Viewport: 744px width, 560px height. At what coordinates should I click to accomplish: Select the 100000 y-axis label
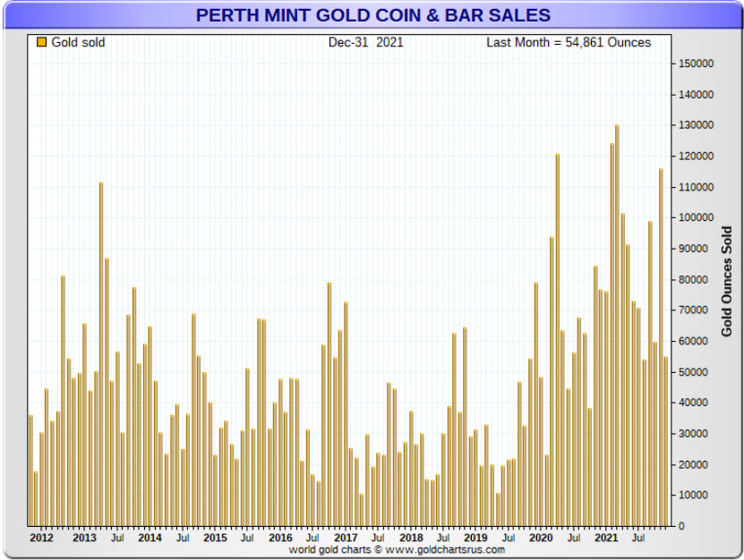(x=696, y=217)
